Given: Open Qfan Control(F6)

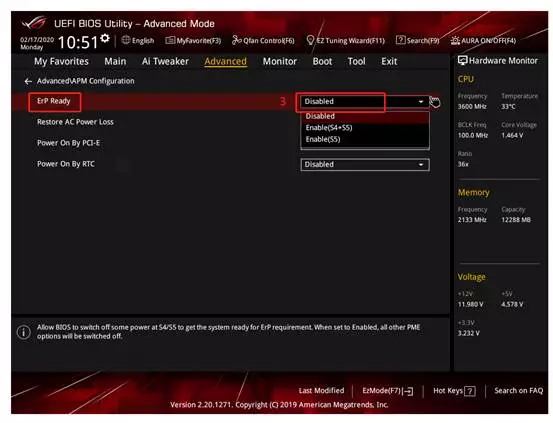Looking at the screenshot, I should 263,41.
